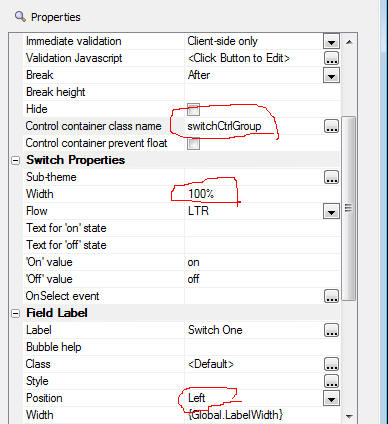Open the Break dropdown arrow

coord(331,75)
